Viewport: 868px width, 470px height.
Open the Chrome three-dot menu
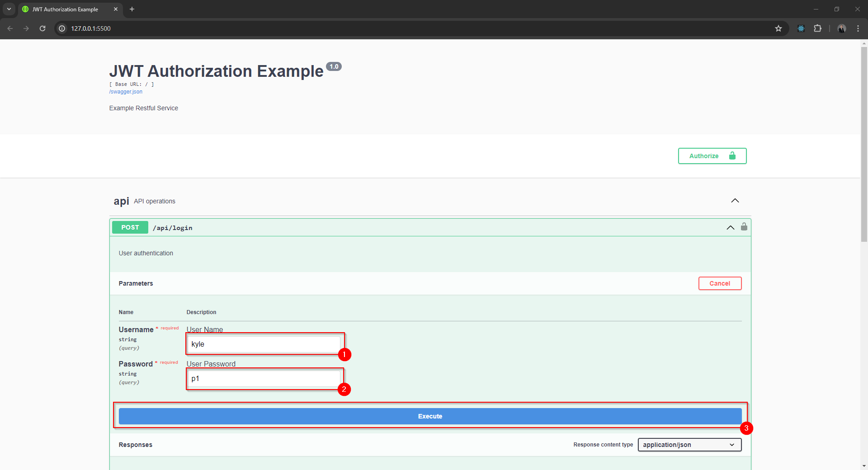[858, 28]
